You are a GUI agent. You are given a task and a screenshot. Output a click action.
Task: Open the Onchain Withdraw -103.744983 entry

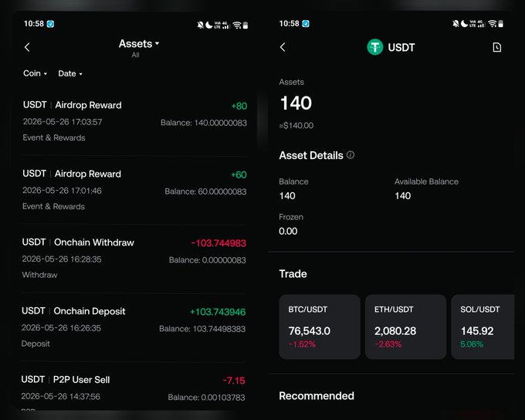[134, 259]
